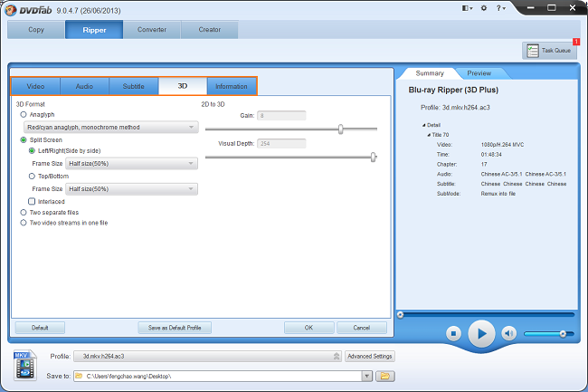Click the 01:48:34 time value
Screen dimensions: 588x392
[x=491, y=154]
